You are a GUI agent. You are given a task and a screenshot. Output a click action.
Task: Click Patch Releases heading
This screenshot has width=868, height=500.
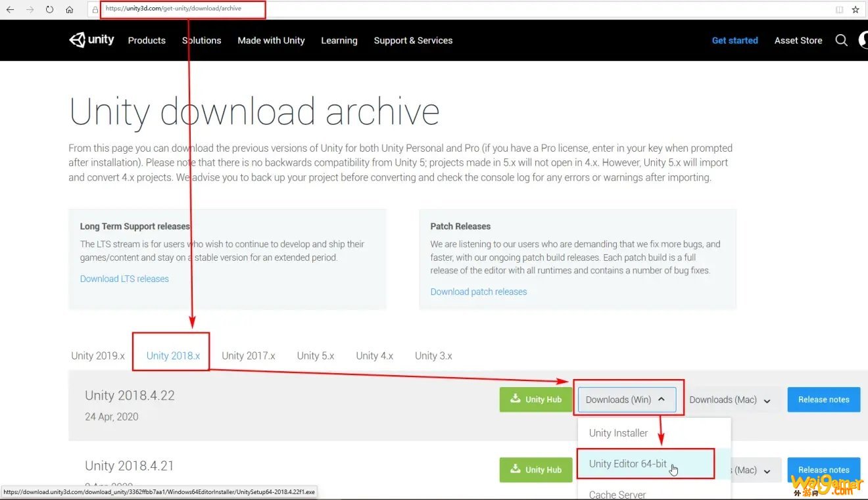click(x=460, y=226)
